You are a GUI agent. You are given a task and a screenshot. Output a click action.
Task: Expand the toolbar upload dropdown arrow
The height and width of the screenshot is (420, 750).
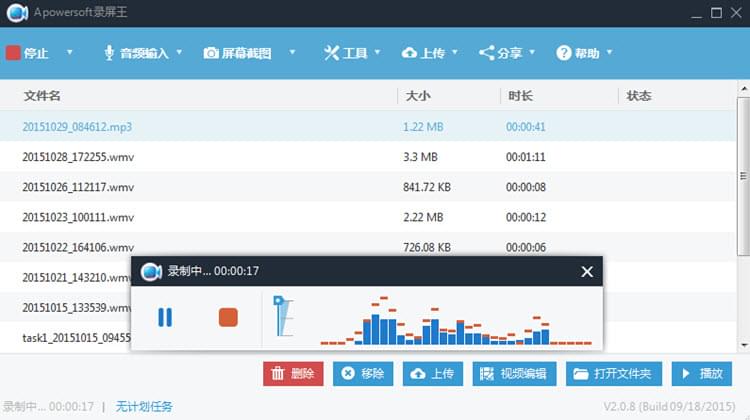pos(454,52)
